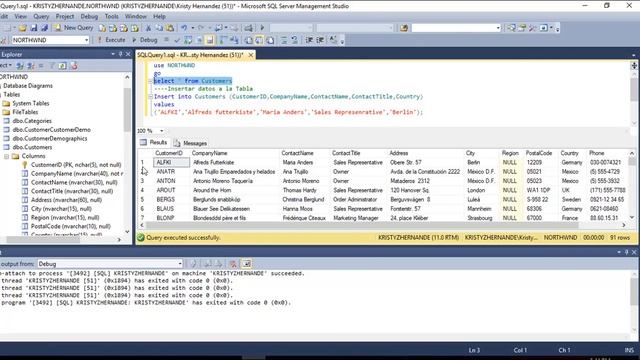Viewport: 640px width, 360px height.
Task: Open the Window menu
Action: tap(136, 16)
